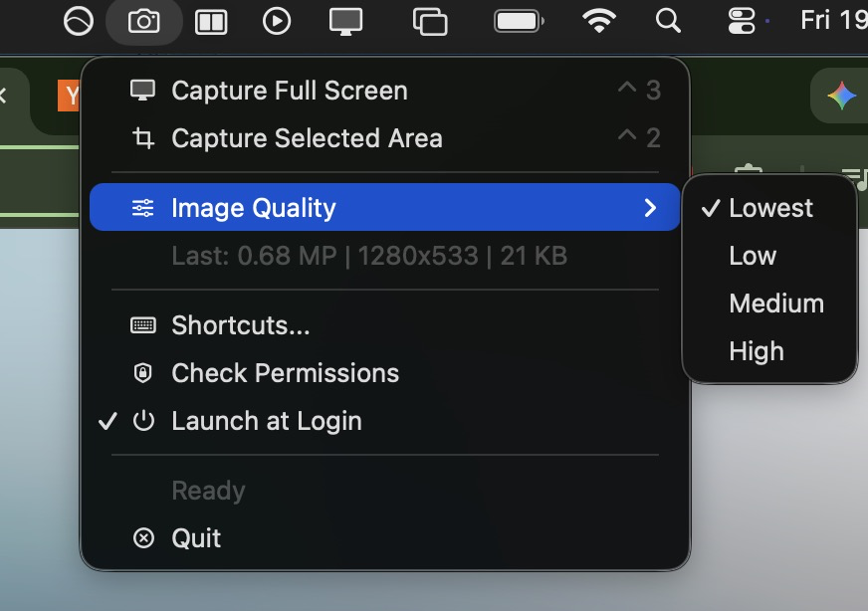The width and height of the screenshot is (868, 611).
Task: Open the camera screenshot menu bar icon
Action: [x=144, y=22]
